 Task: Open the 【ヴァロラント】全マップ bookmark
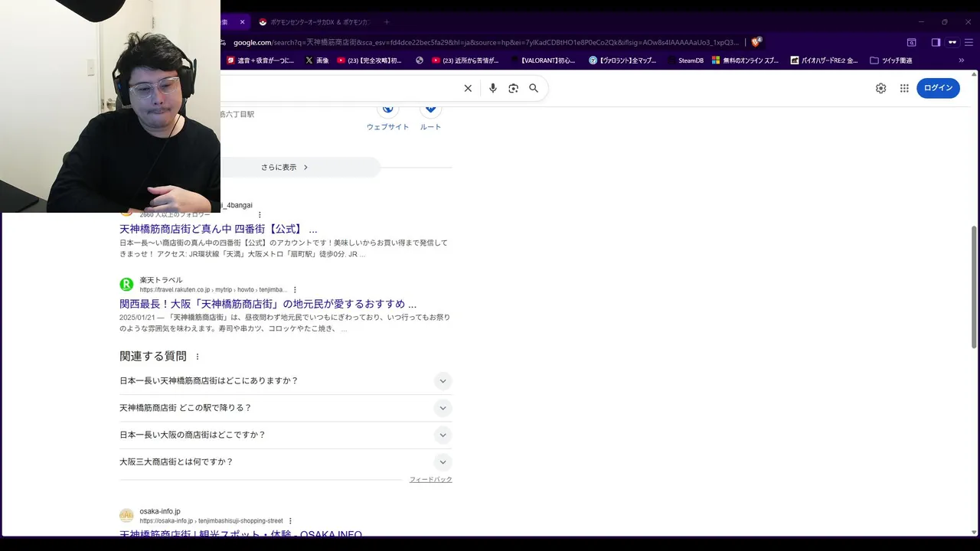(622, 60)
